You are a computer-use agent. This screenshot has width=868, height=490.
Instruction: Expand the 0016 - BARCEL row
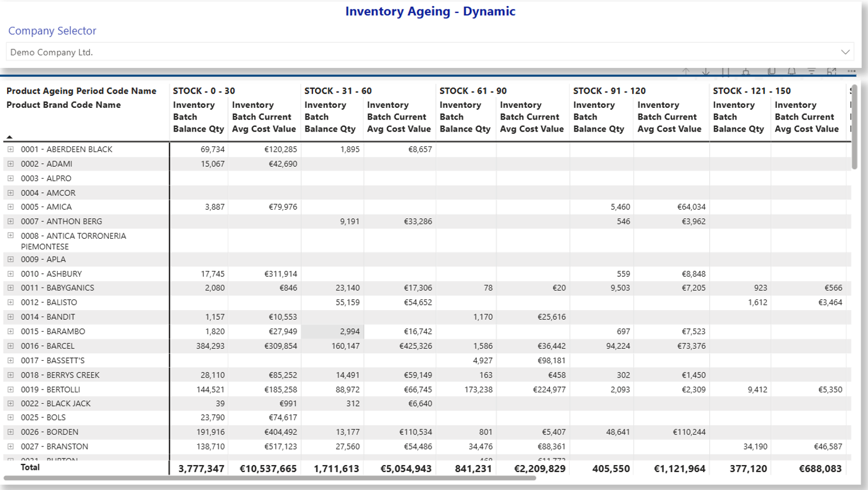[11, 345]
